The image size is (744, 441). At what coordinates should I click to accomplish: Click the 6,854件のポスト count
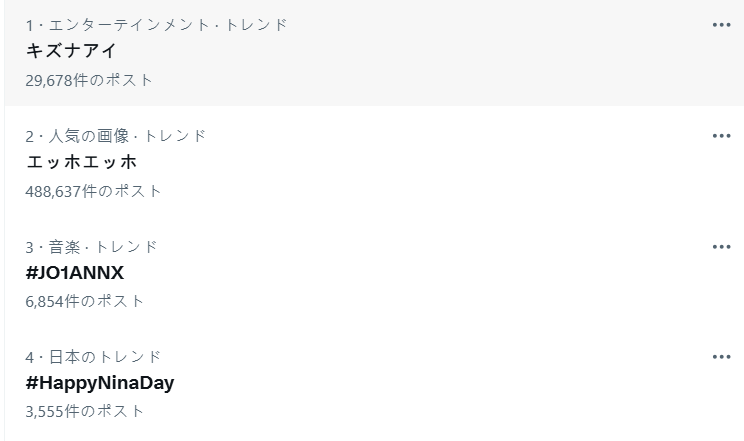[x=85, y=301]
